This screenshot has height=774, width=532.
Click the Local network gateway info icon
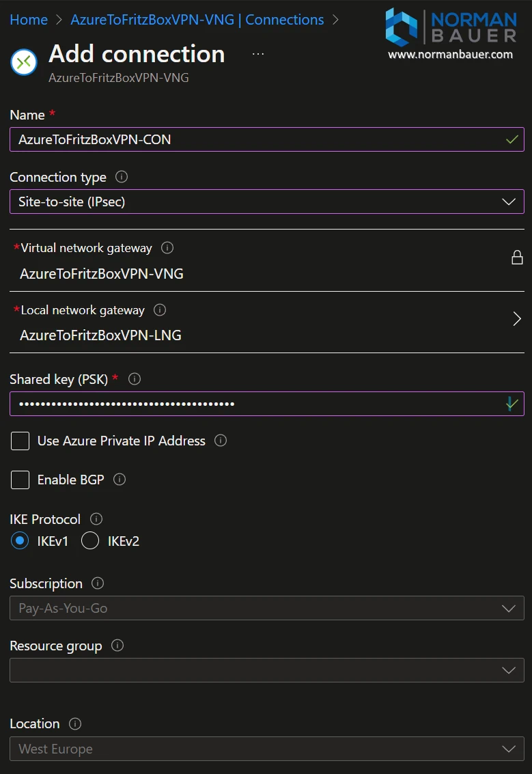point(160,310)
